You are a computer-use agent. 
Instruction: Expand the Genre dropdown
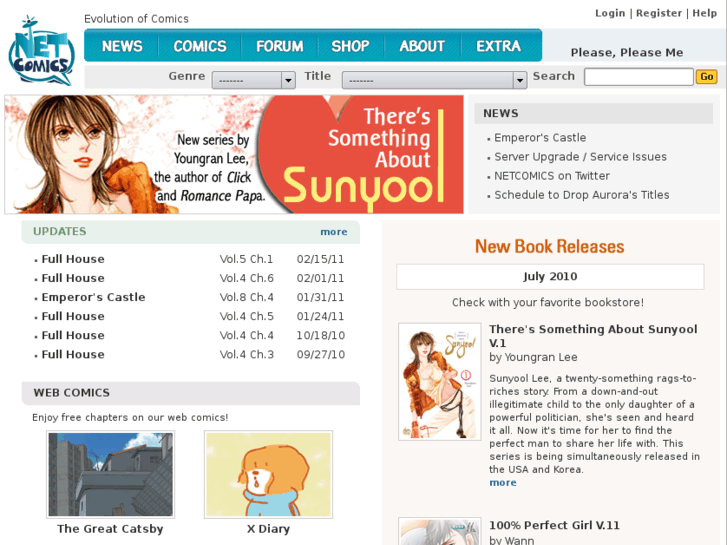pos(254,80)
